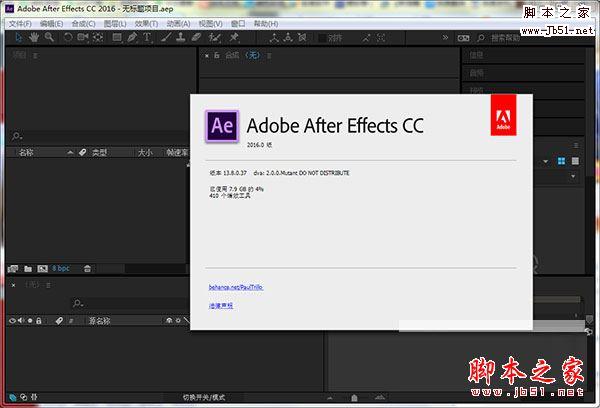Toggle Layer Switches pane at timeline bottom
The height and width of the screenshot is (408, 600).
(x=13, y=397)
